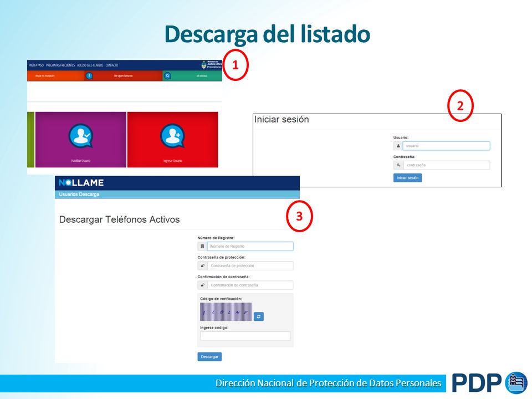Click the Habilitar Usuario label on the purple tile

coord(81,161)
